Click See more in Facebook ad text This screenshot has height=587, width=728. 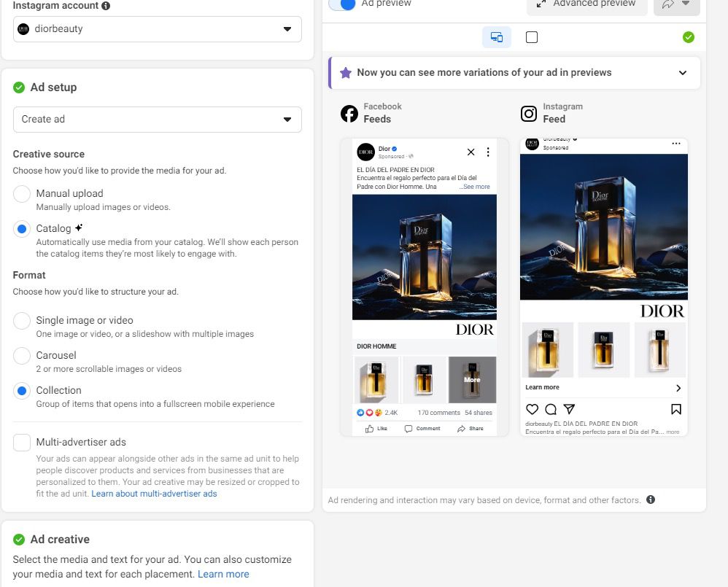tap(476, 187)
